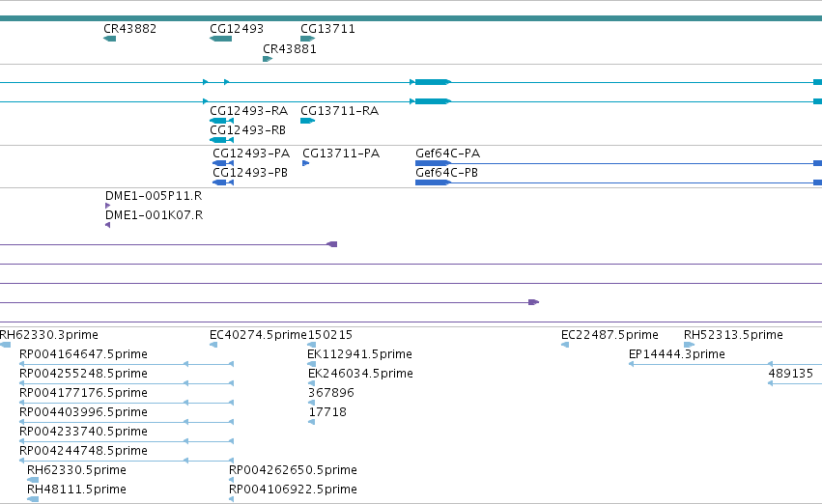Click the DME1-001K07.R label
This screenshot has height=504, width=822.
click(155, 215)
